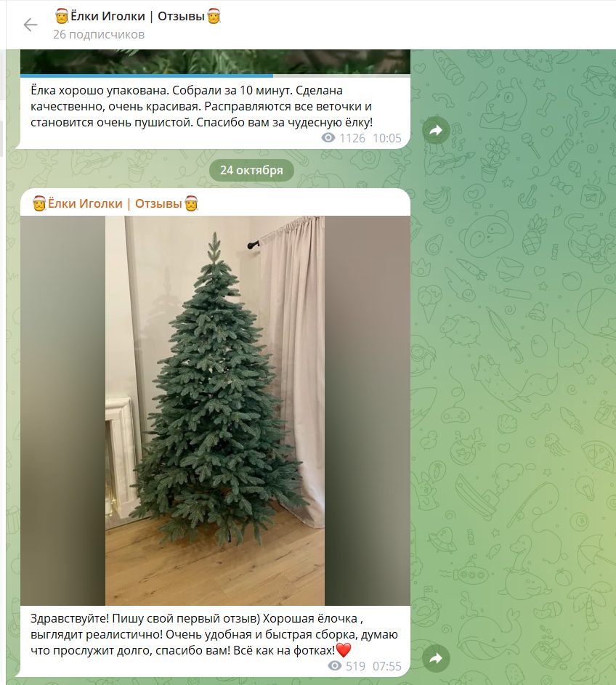This screenshot has width=616, height=685.
Task: Click the eye icon beside 519 views
Action: (335, 666)
